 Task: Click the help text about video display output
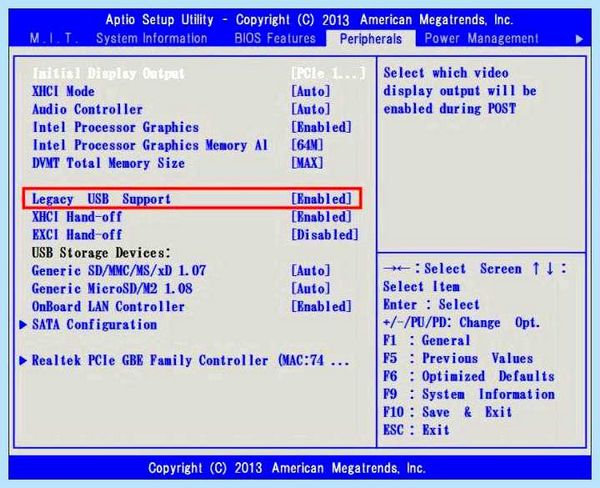click(x=460, y=91)
